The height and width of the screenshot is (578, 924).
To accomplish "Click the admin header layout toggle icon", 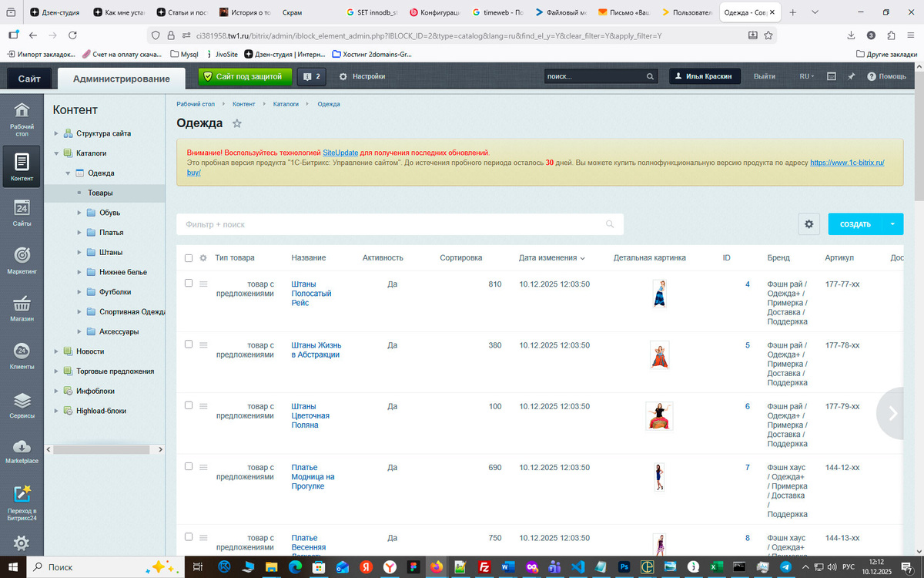I will point(832,76).
